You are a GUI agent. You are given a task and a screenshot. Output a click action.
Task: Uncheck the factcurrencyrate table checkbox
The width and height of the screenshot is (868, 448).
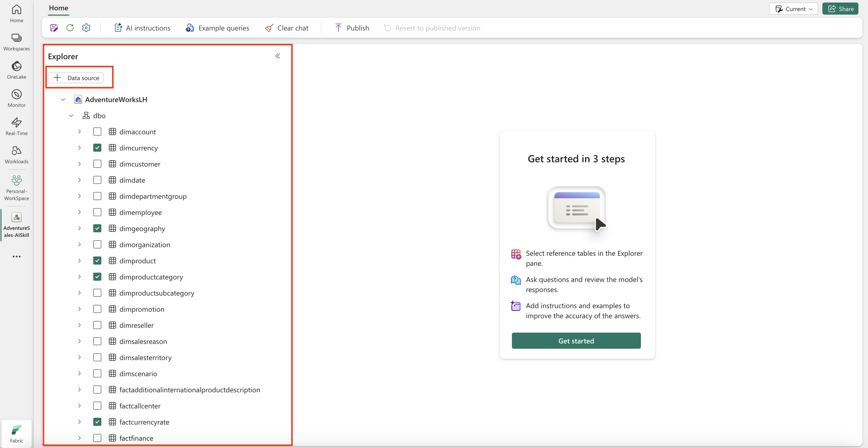click(x=97, y=422)
